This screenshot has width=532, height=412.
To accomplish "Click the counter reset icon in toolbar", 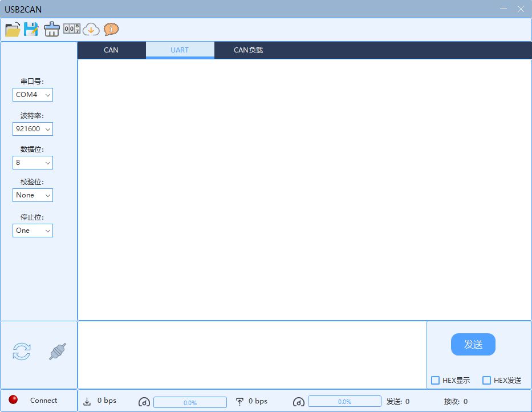I will click(71, 29).
